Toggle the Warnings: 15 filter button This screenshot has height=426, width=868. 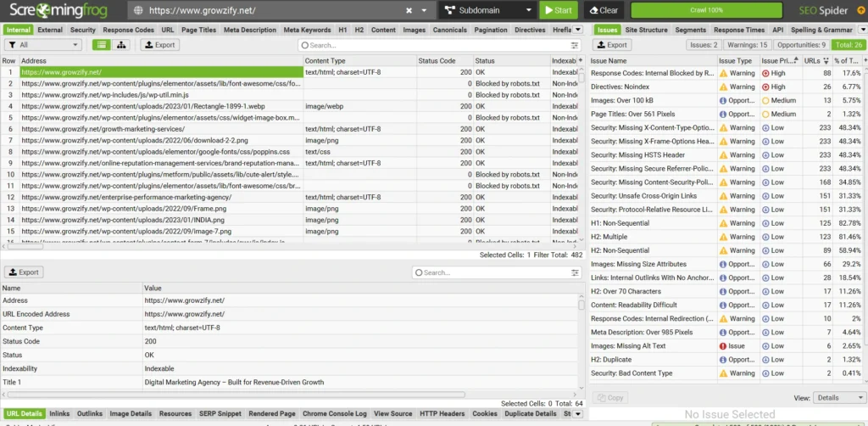coord(748,45)
